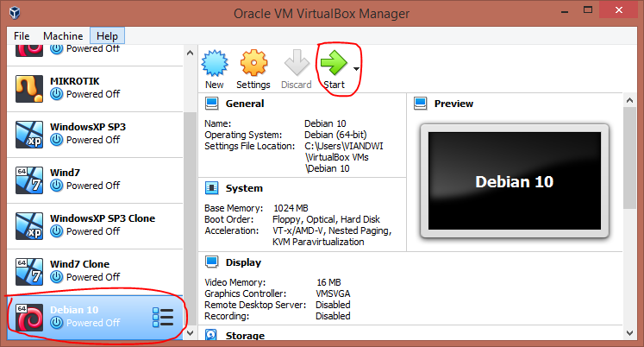Screen dimensions: 644x347
Task: Click the Preview section monitor icon
Action: (x=420, y=104)
